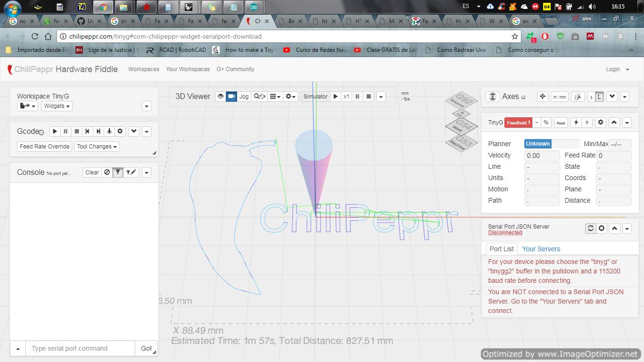Viewport: 644px width, 362px height.
Task: Collapse the Gcode widget with chevron button
Action: coord(134,132)
